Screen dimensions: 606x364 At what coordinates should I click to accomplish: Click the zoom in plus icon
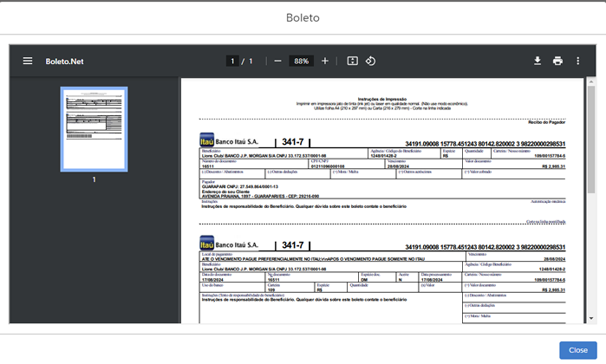tap(325, 62)
